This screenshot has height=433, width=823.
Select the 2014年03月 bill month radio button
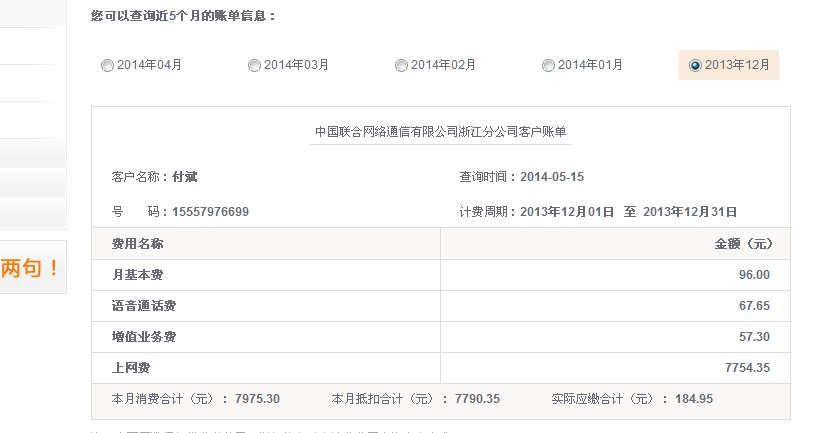coord(254,66)
